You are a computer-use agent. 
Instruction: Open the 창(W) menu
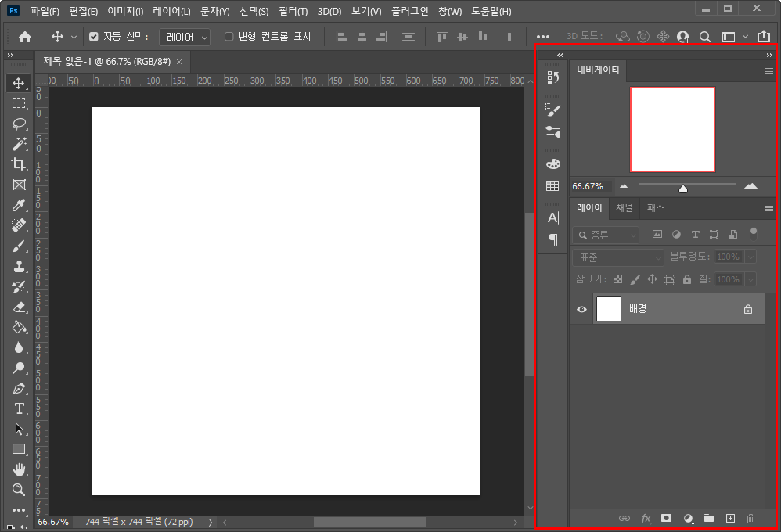[x=450, y=11]
